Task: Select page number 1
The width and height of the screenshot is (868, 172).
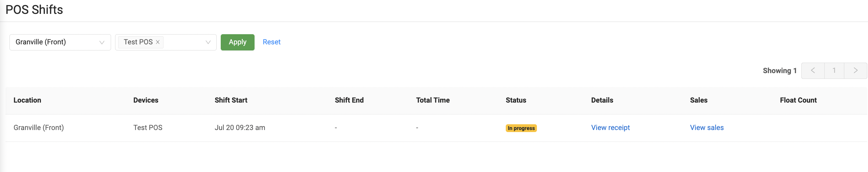Action: [x=834, y=70]
